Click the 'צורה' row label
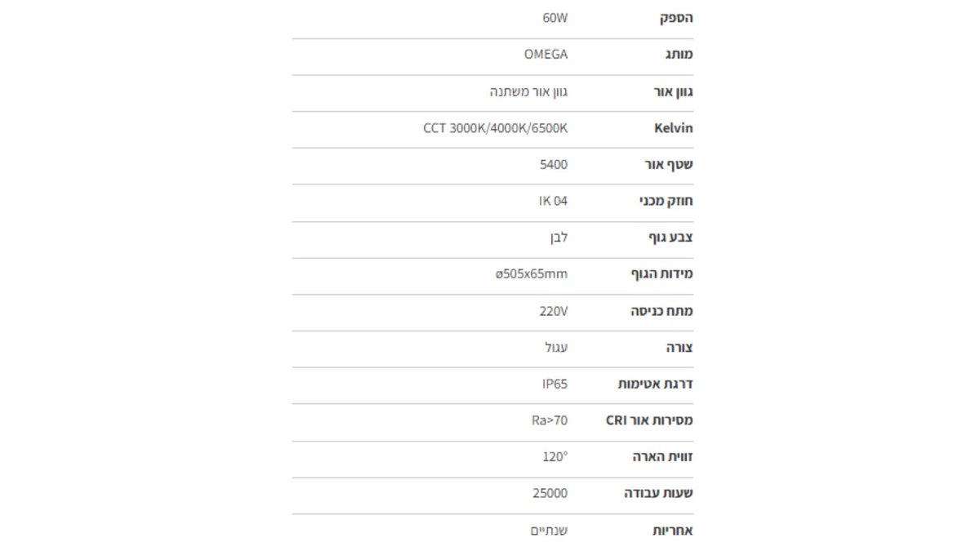Image resolution: width=980 pixels, height=551 pixels. 679,348
